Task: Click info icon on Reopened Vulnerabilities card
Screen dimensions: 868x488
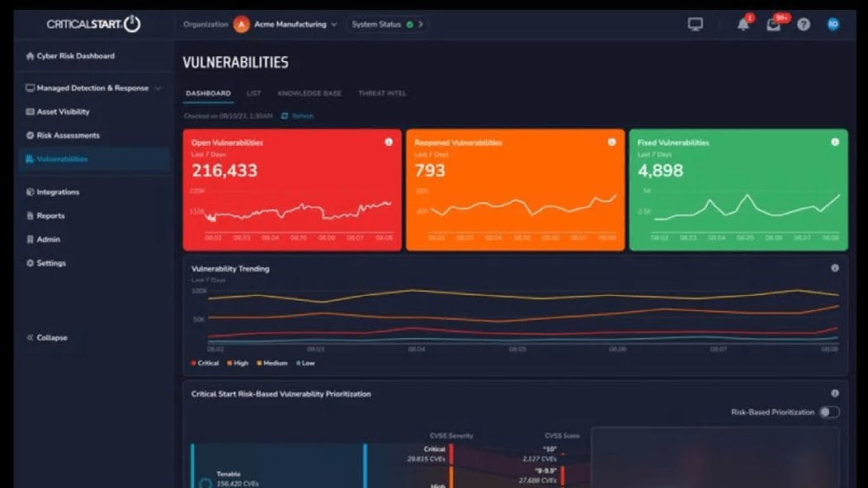Action: click(x=611, y=142)
